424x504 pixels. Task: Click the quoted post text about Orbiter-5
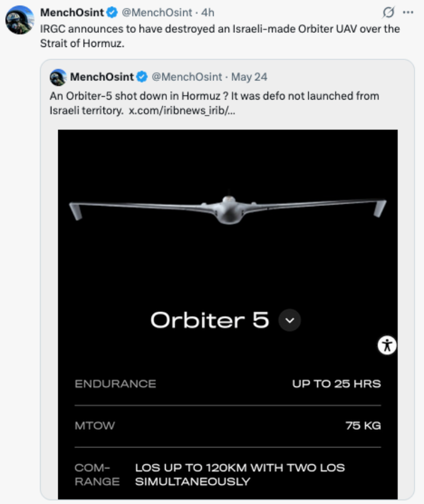[214, 103]
